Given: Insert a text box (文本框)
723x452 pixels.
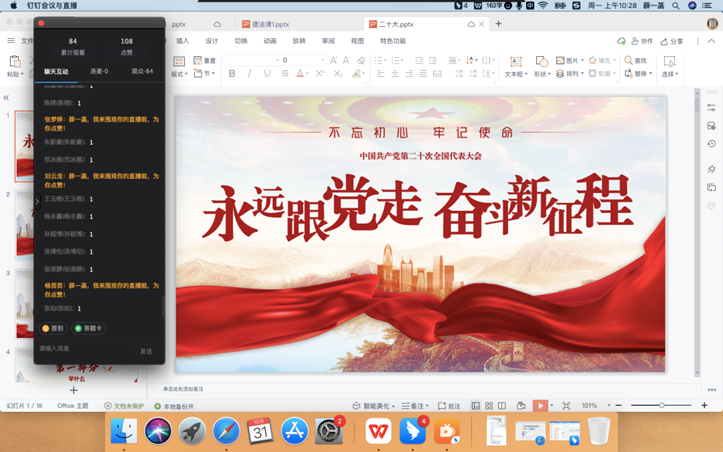Looking at the screenshot, I should click(514, 67).
